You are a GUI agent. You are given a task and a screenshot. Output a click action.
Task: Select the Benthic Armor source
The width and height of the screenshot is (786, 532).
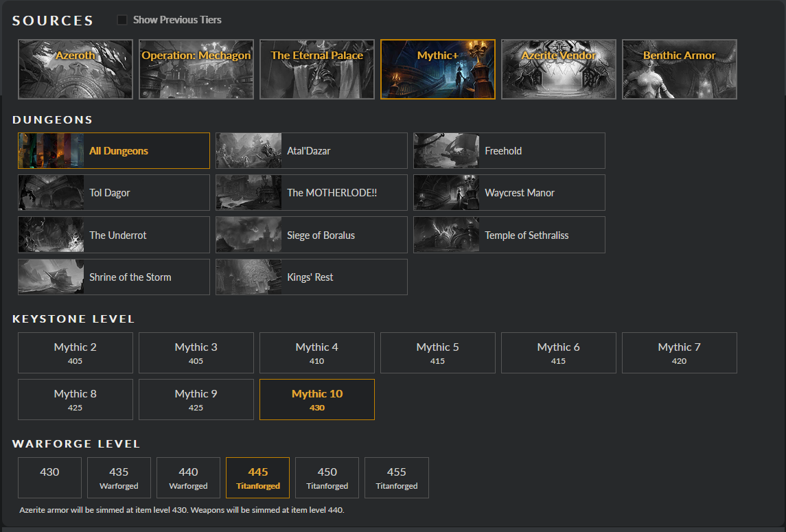(679, 69)
